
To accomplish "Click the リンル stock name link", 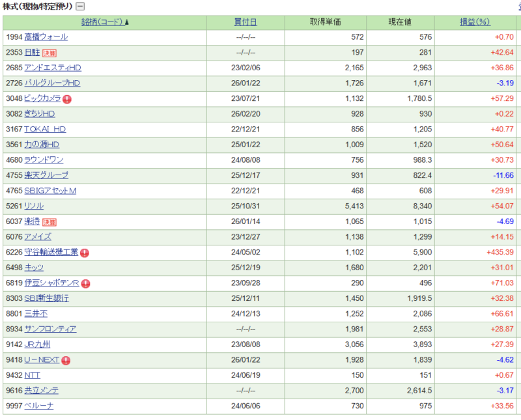I will [x=34, y=206].
